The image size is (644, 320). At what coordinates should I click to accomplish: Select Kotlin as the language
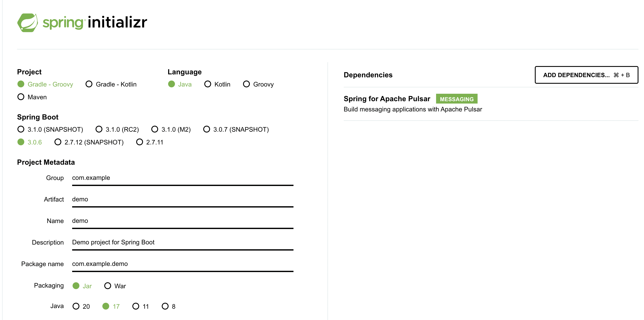208,84
